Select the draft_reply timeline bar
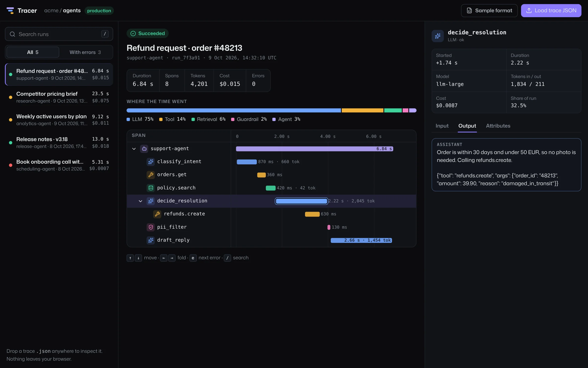Screen dimensions: 588x368 [x=361, y=240]
